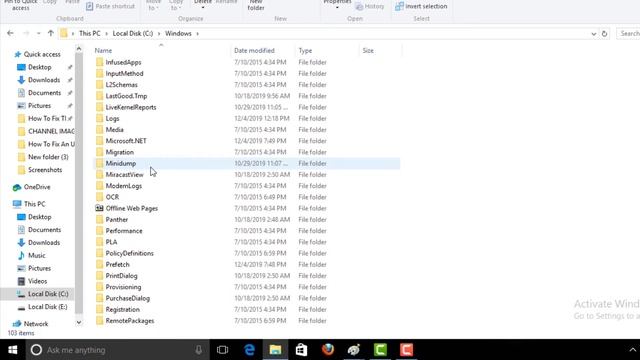
Task: Select the MiracastView folder name
Action: pos(124,175)
